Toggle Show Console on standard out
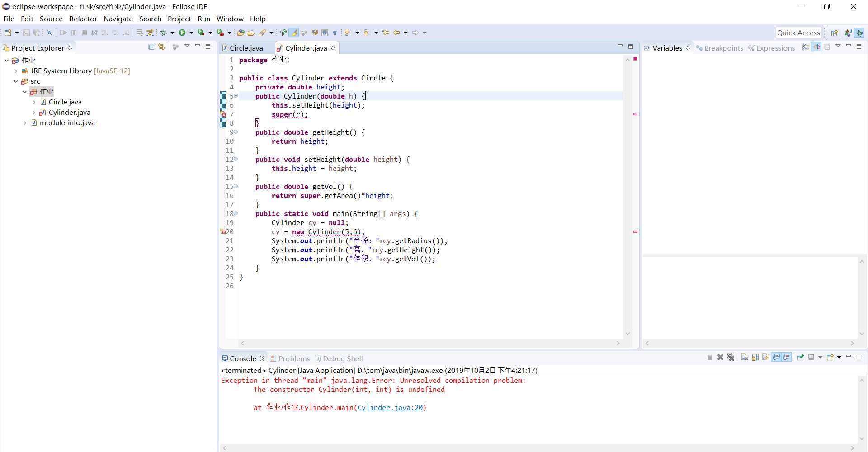The image size is (868, 452). tap(776, 357)
